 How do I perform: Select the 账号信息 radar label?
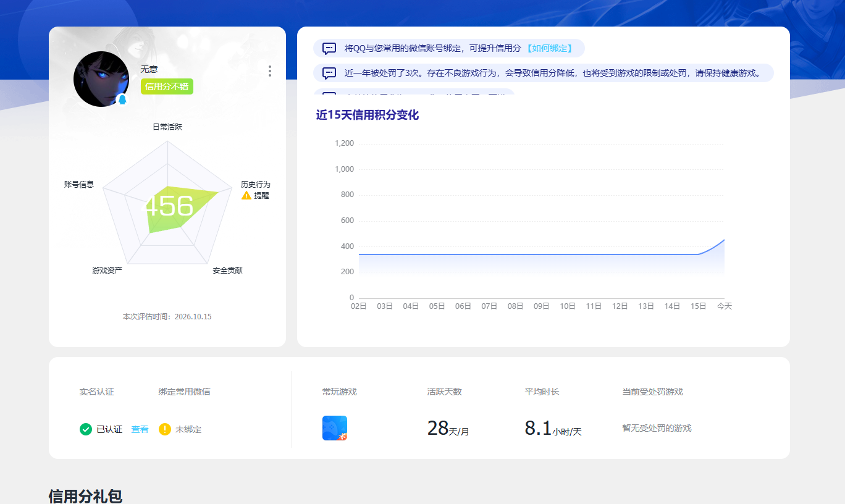(x=79, y=184)
